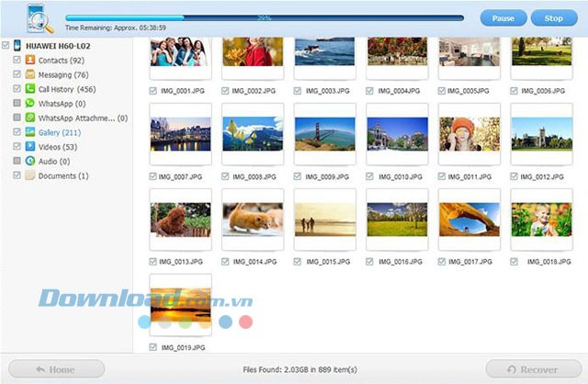
Task: Uncheck the Gallery (211) checkbox
Action: (17, 131)
